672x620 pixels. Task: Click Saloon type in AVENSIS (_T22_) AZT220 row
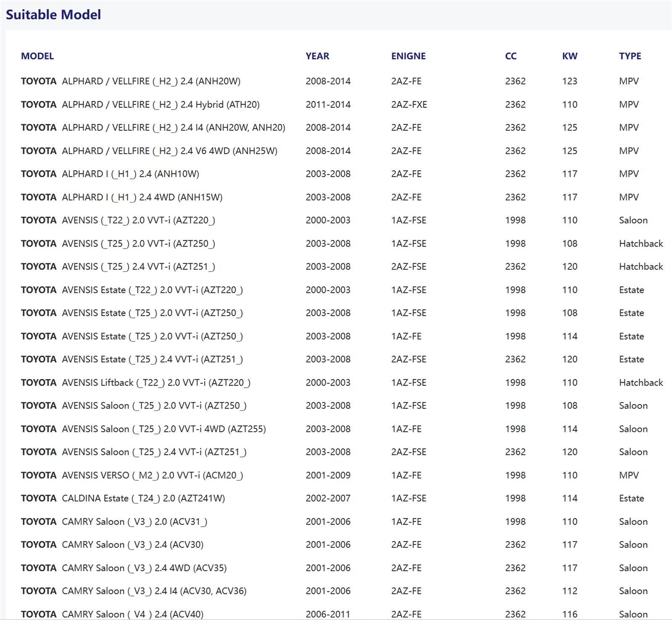point(633,221)
